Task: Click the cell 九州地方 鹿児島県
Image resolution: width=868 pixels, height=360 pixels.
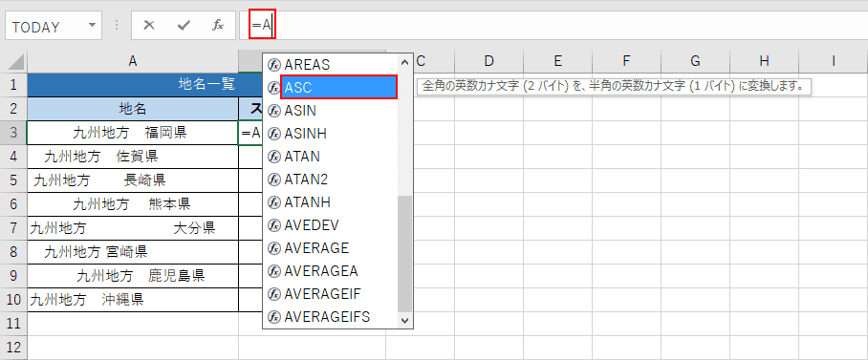Action: click(133, 276)
